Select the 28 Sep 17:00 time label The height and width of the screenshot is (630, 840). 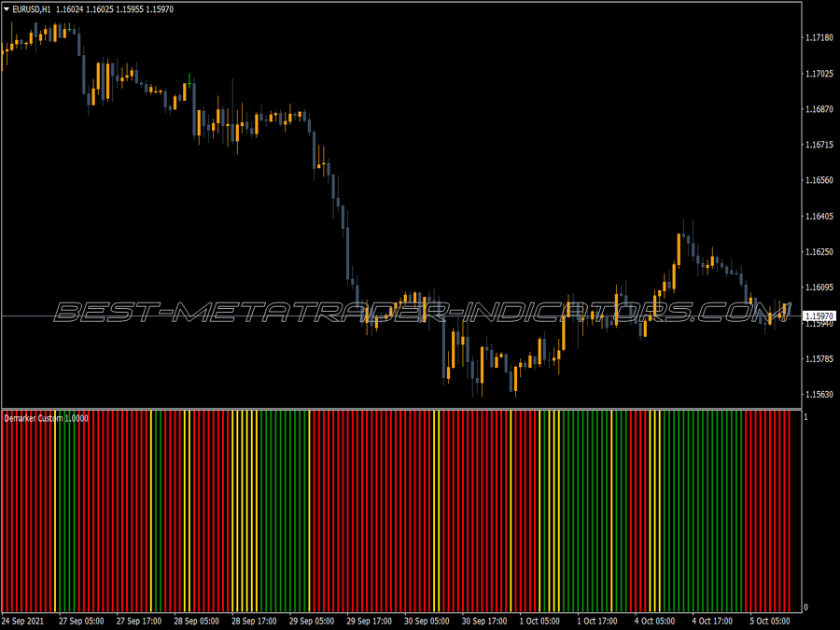[254, 621]
